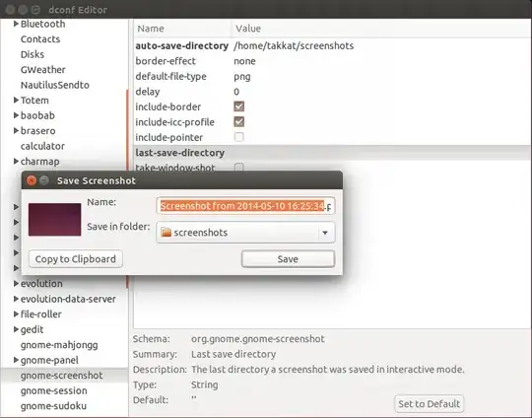This screenshot has width=532, height=418.
Task: Expand the Totem tree node
Action: [16, 101]
